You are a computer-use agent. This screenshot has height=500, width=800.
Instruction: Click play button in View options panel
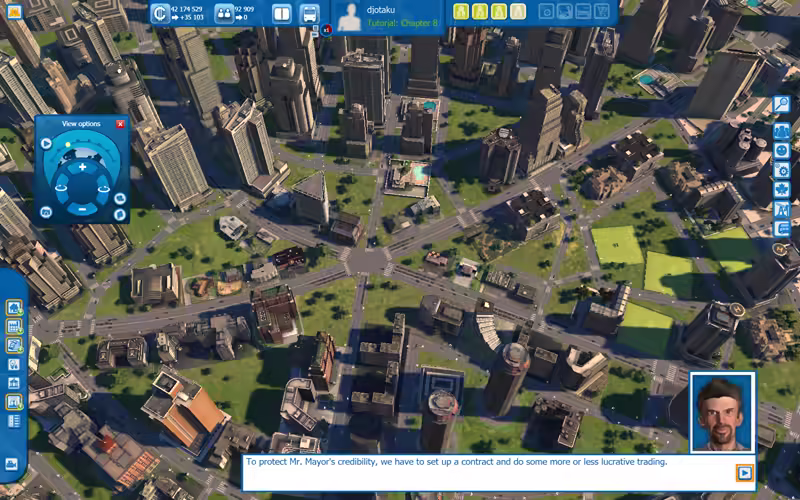(x=46, y=143)
